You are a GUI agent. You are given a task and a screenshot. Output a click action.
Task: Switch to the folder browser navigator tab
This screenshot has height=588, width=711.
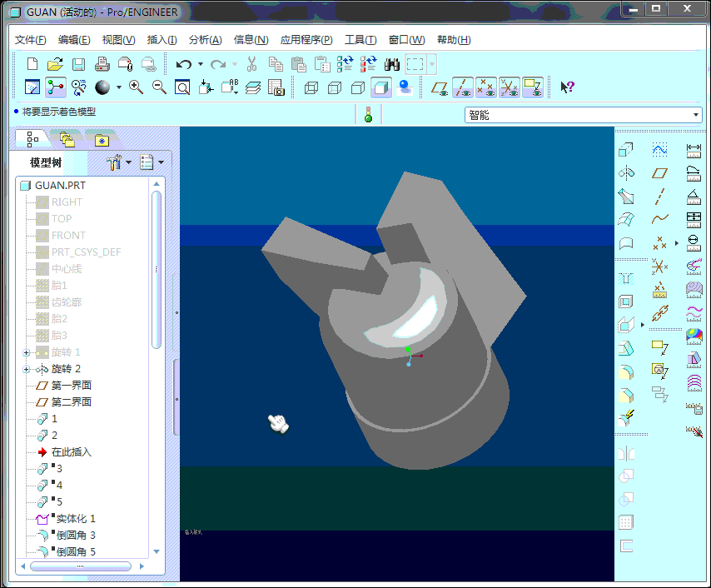click(x=67, y=140)
